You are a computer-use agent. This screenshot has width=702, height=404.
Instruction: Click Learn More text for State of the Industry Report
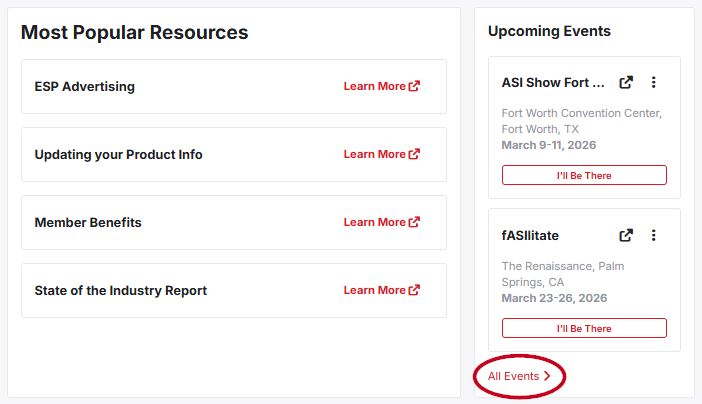(x=374, y=290)
